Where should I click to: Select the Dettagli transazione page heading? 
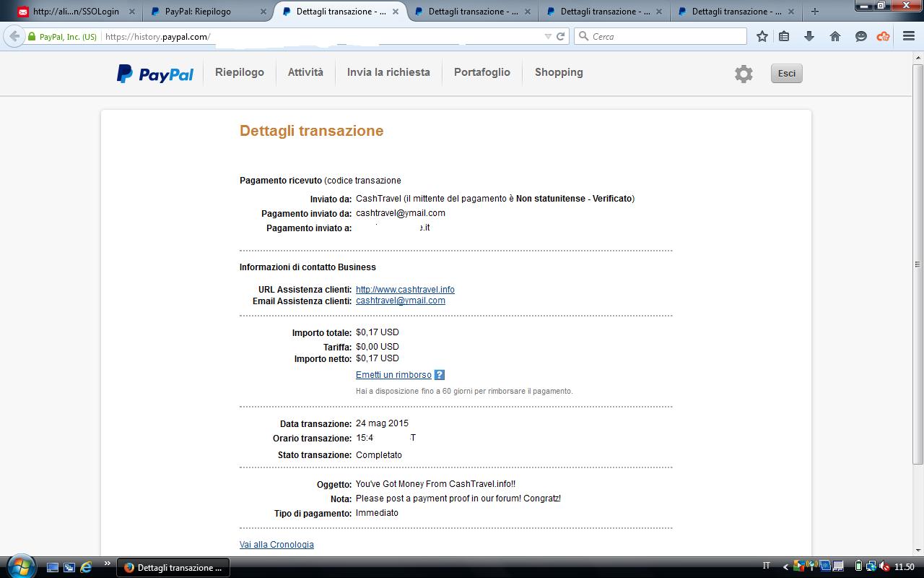(x=312, y=131)
